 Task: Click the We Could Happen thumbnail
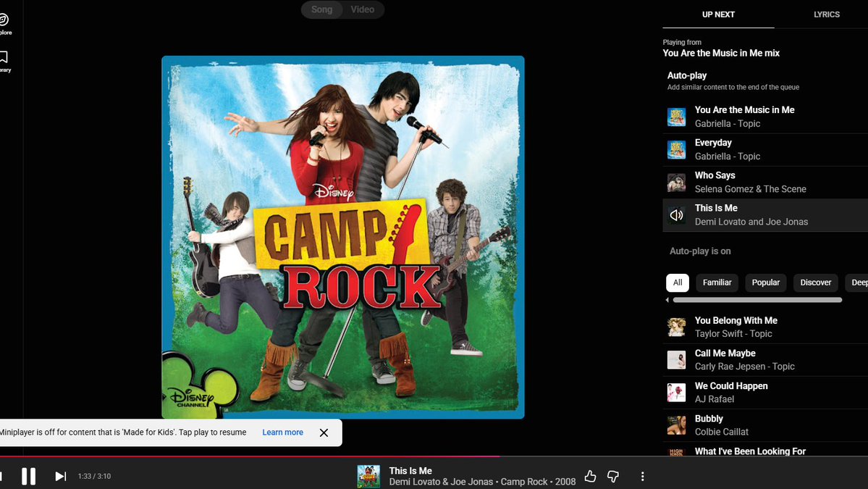676,393
